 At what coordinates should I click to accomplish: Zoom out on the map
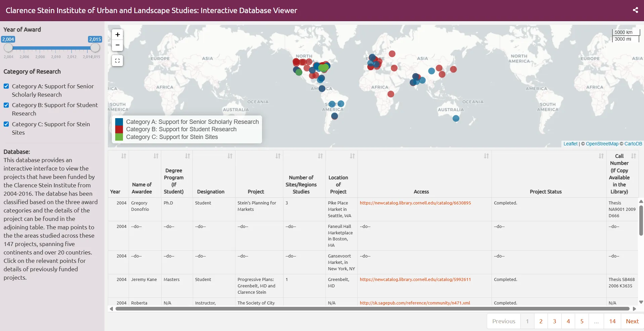[117, 45]
